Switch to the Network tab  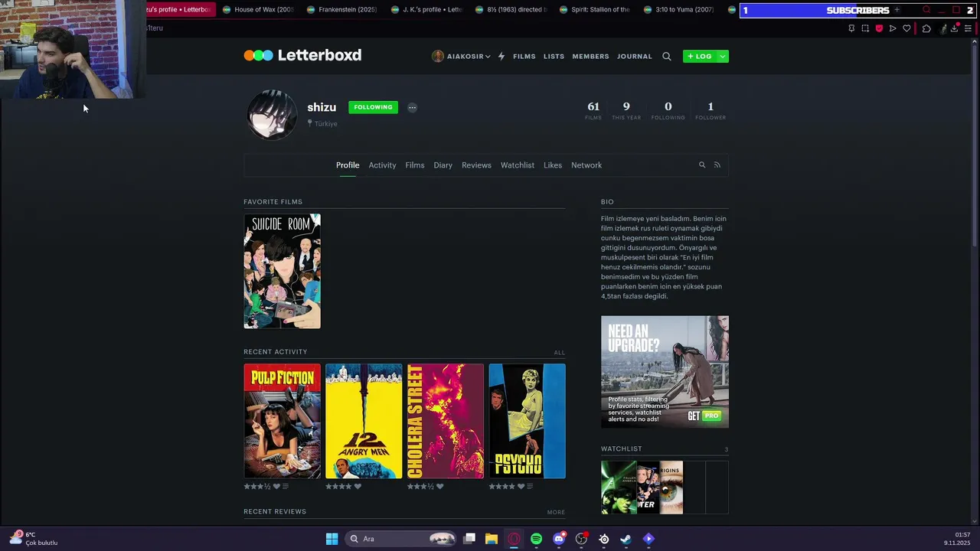point(586,165)
